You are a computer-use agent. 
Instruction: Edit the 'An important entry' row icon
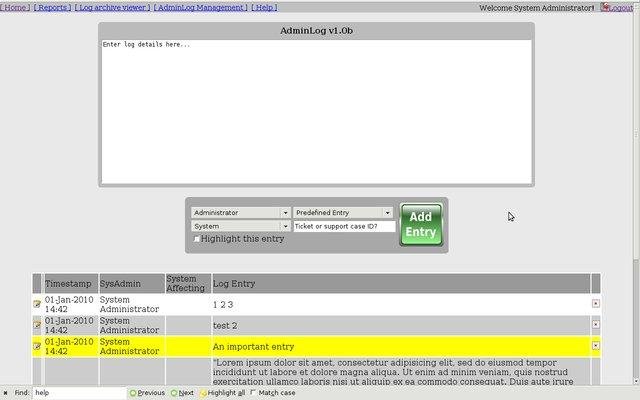[37, 346]
